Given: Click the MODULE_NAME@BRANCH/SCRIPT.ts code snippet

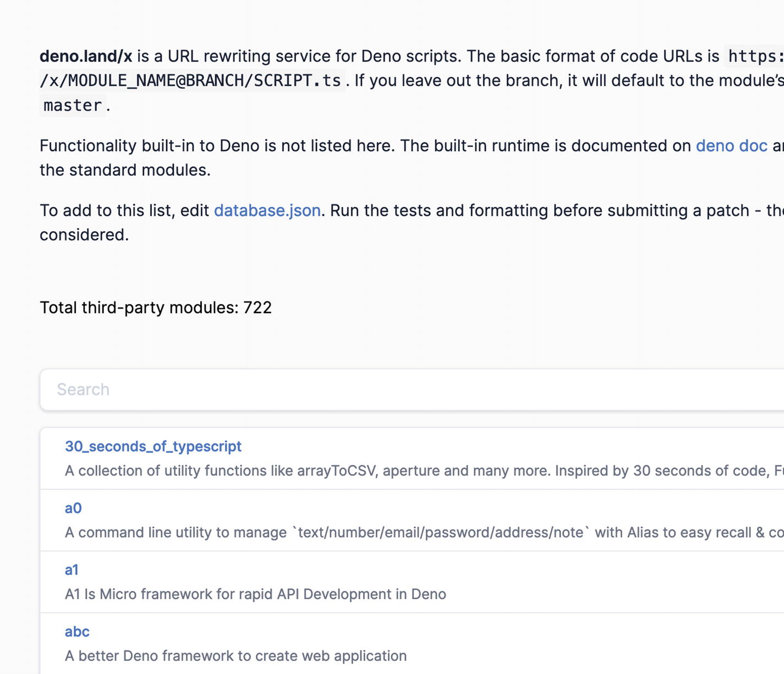Looking at the screenshot, I should click(190, 81).
